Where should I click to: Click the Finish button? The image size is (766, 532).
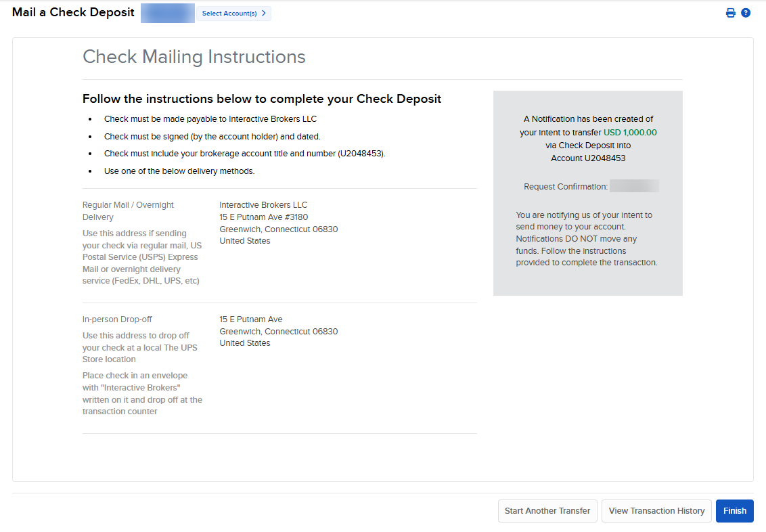pyautogui.click(x=734, y=511)
